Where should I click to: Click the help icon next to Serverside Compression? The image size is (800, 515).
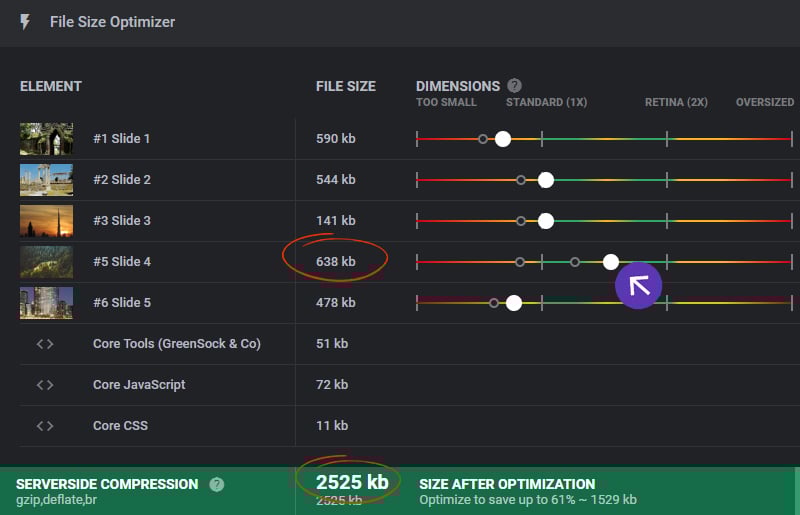[216, 484]
